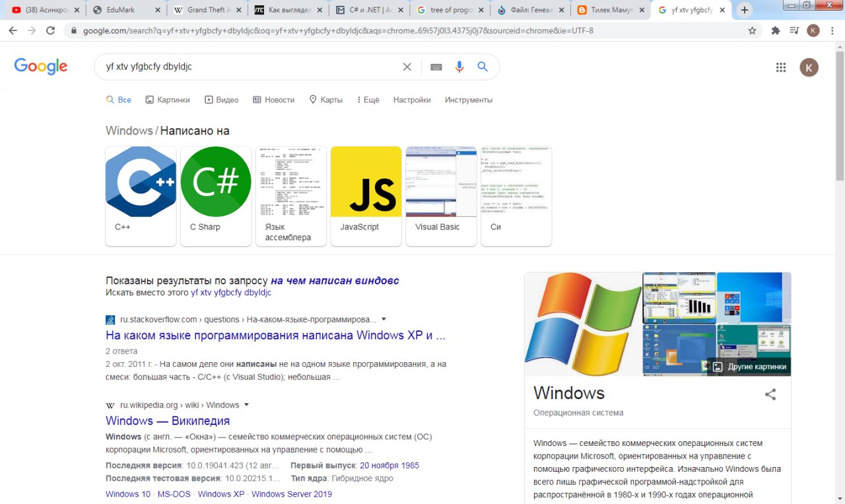Screen dimensions: 845x504
Task: Select the Картинки search filter
Action: point(168,100)
